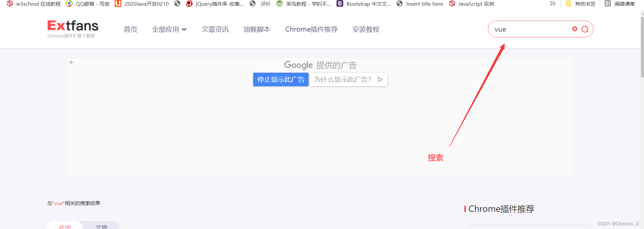Open the Insert title here bookmark
This screenshot has height=229, width=644.
coord(420,4)
